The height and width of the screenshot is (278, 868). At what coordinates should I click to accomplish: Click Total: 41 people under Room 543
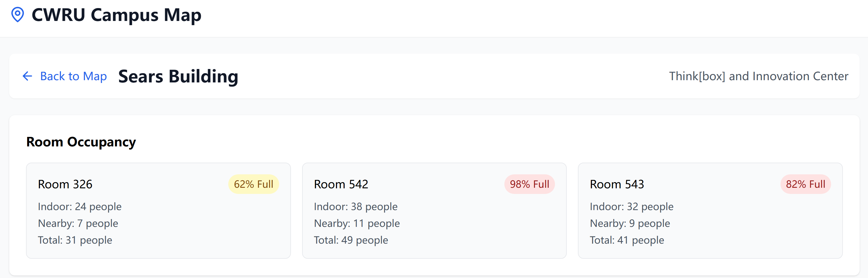[627, 240]
